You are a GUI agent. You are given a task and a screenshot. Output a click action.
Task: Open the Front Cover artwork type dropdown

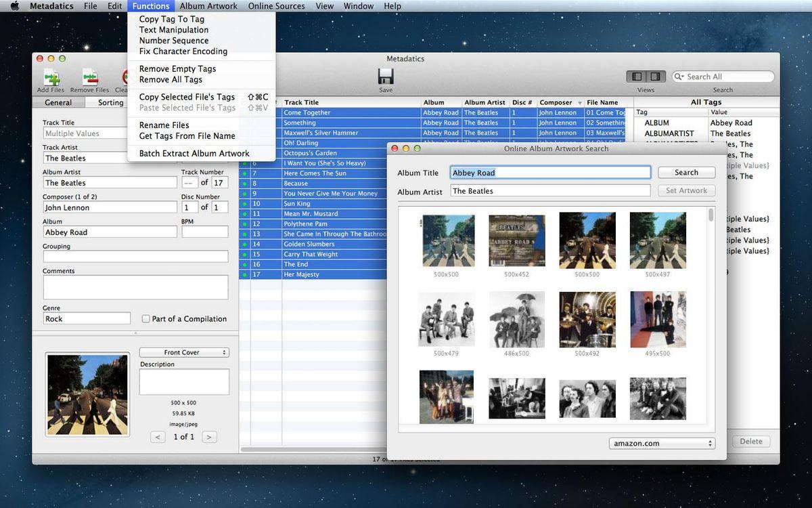(x=184, y=352)
